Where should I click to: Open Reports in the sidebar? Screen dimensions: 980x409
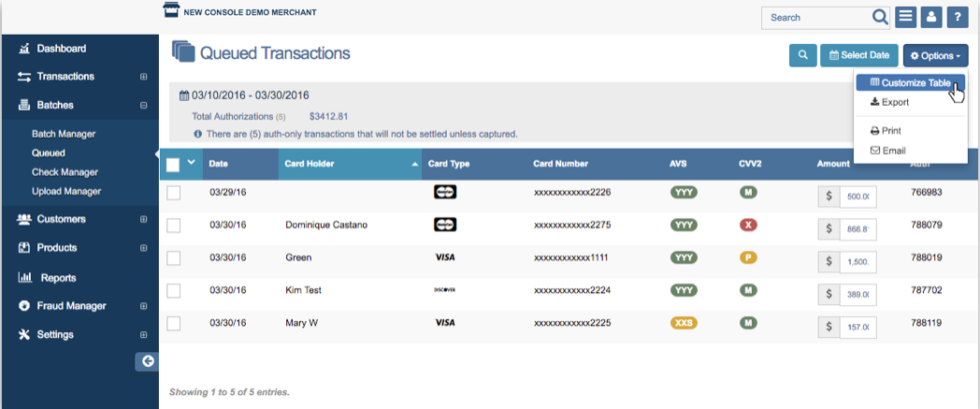58,277
